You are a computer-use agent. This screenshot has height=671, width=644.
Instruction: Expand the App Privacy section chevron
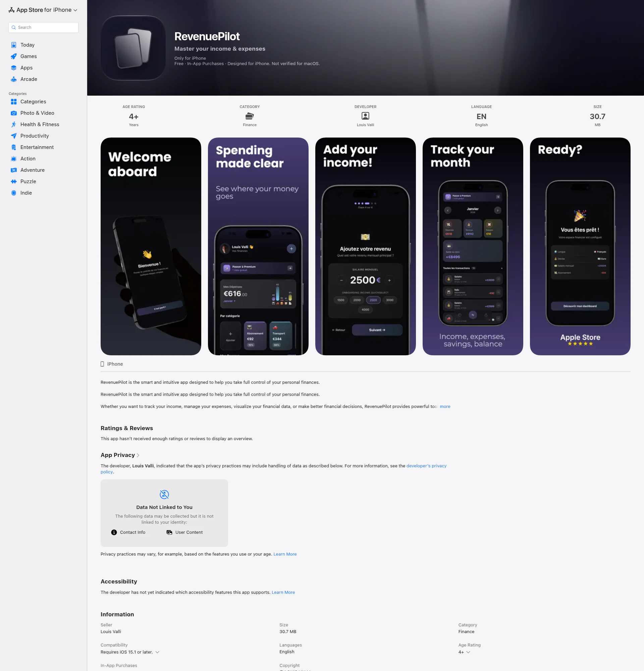point(138,455)
